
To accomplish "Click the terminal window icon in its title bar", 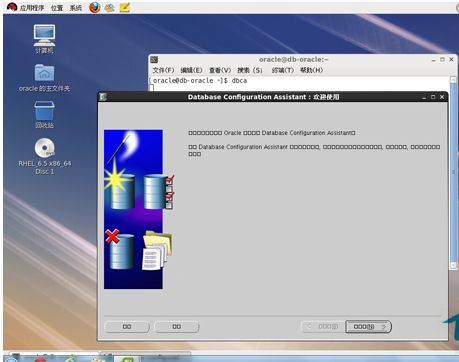I will click(154, 60).
